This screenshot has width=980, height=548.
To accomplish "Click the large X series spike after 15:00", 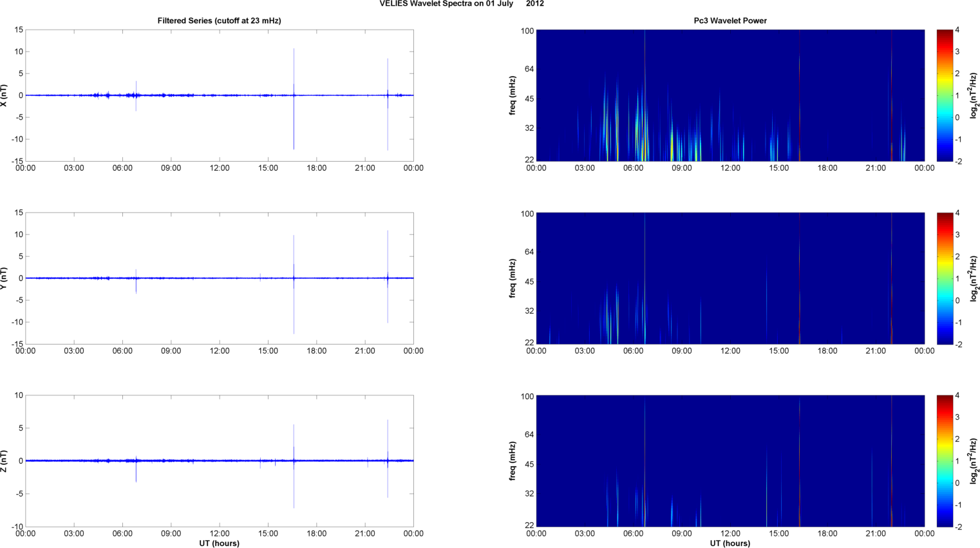I will pyautogui.click(x=294, y=99).
